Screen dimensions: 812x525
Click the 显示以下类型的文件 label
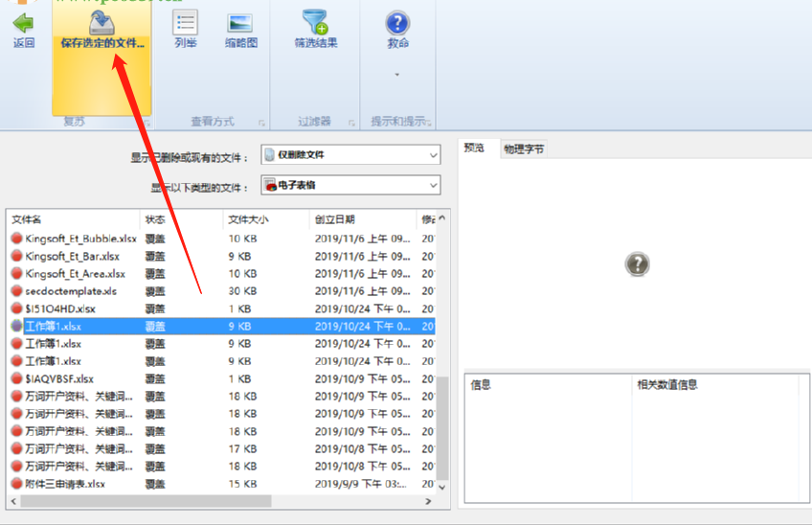tap(199, 188)
